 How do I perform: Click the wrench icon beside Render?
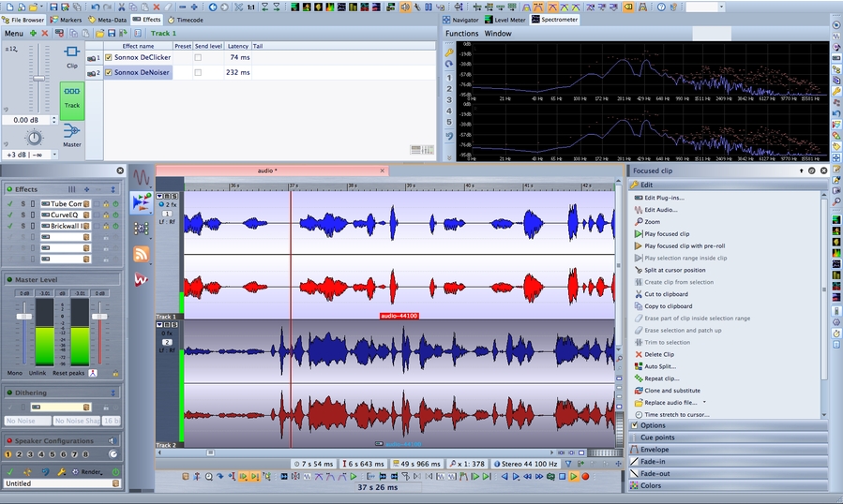pos(61,472)
